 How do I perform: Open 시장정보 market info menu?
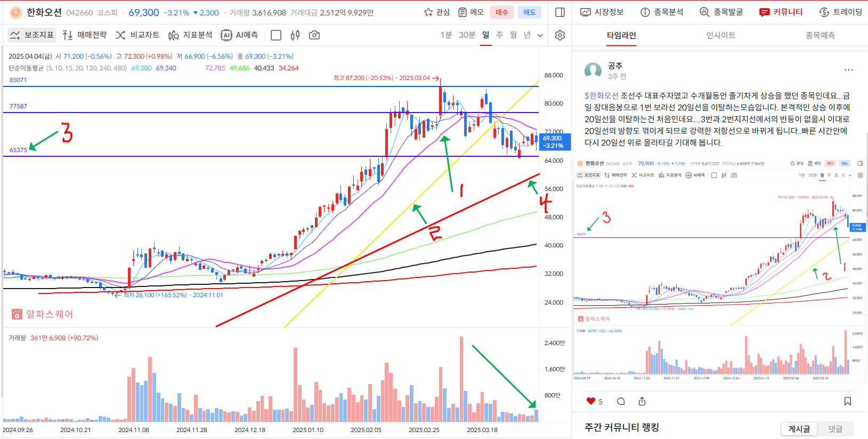point(602,12)
